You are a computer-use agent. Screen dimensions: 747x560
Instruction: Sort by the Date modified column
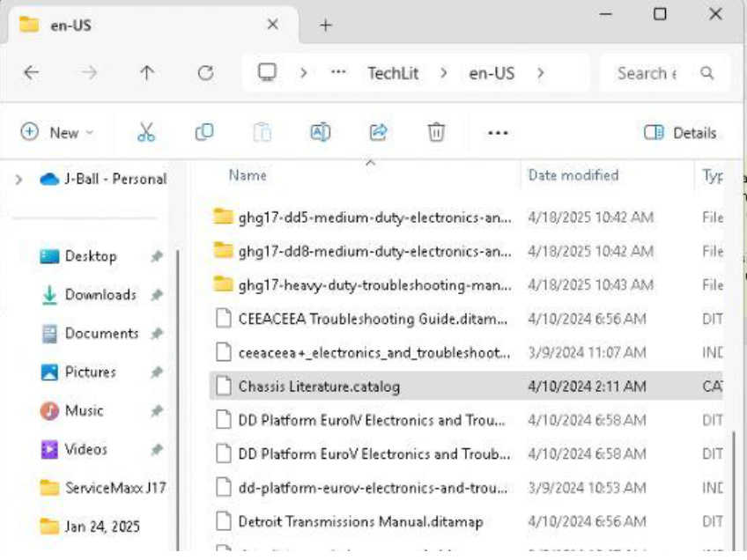(573, 175)
